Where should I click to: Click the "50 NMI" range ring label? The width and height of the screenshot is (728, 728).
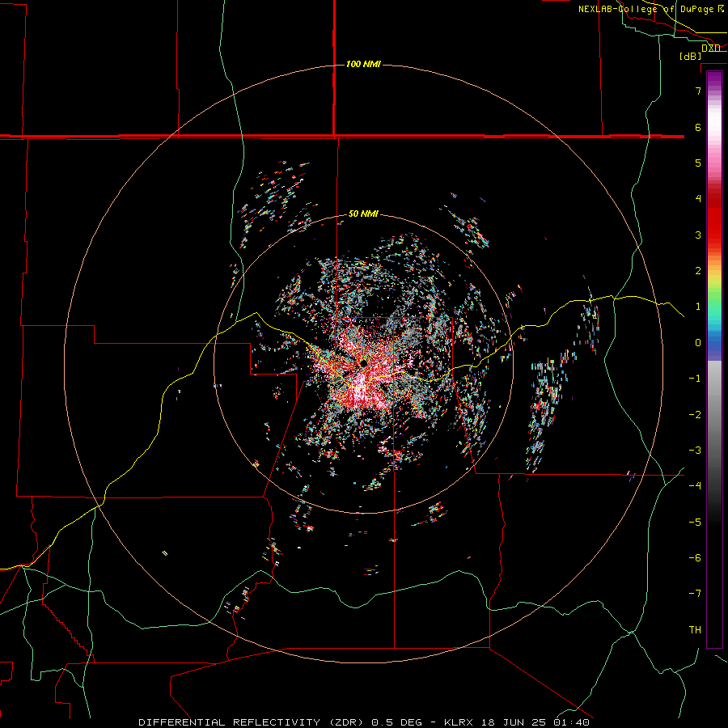363,214
